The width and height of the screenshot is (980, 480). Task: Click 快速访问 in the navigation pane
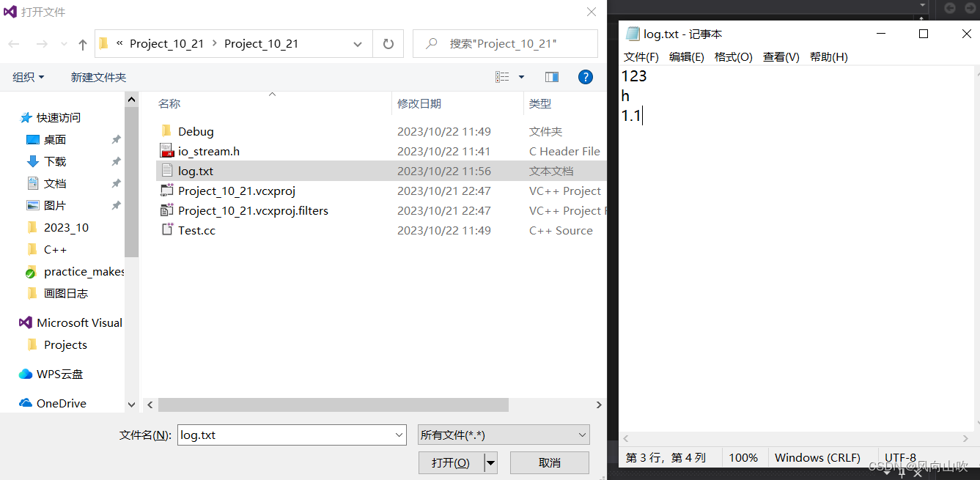tap(58, 117)
